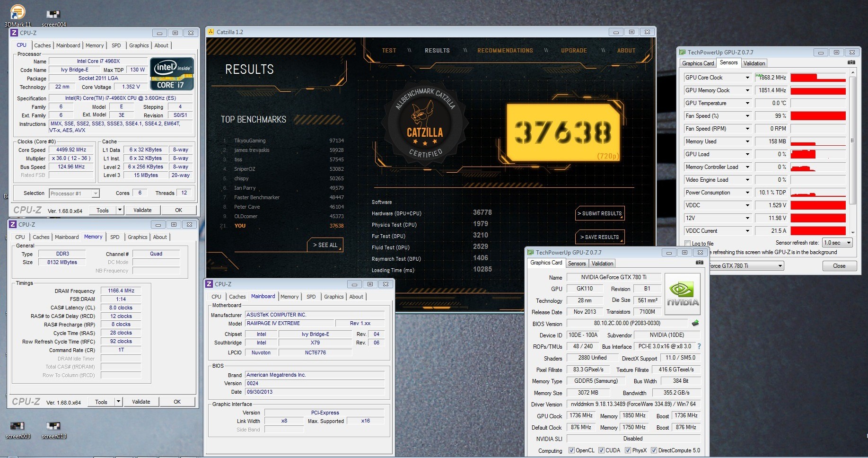Click the BIOS Version value in GPU-Z

click(627, 323)
